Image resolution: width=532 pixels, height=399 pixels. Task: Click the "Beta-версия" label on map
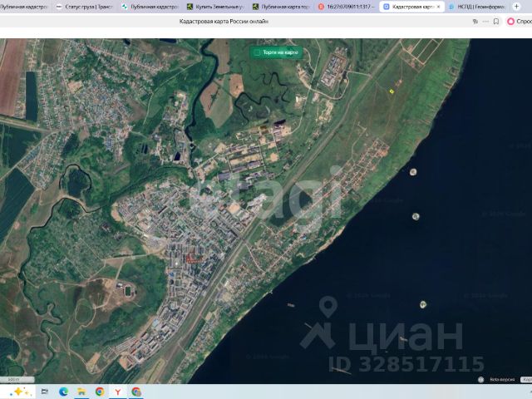(x=502, y=380)
